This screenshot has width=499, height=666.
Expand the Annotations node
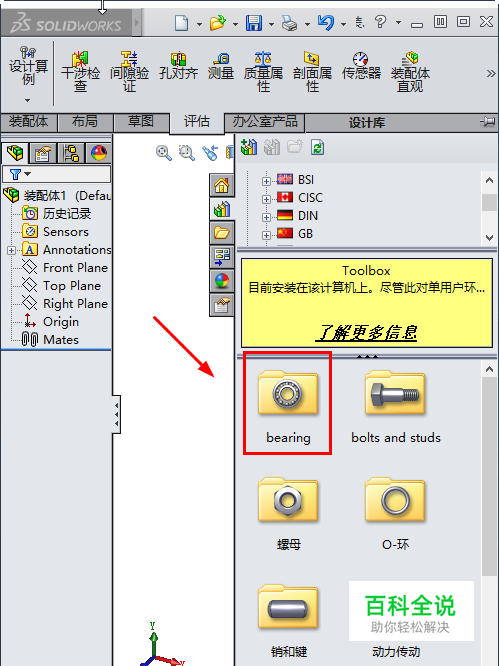(x=11, y=250)
